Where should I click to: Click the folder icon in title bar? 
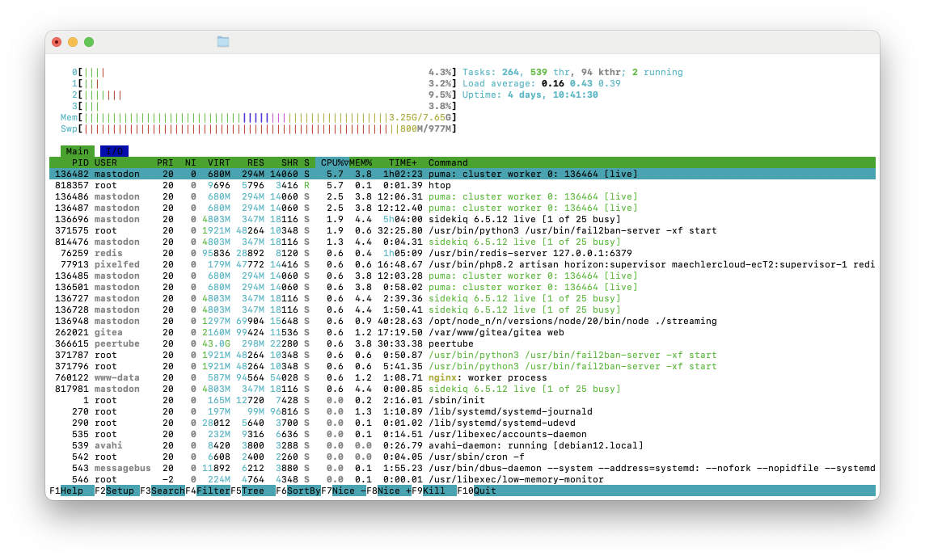coord(223,41)
